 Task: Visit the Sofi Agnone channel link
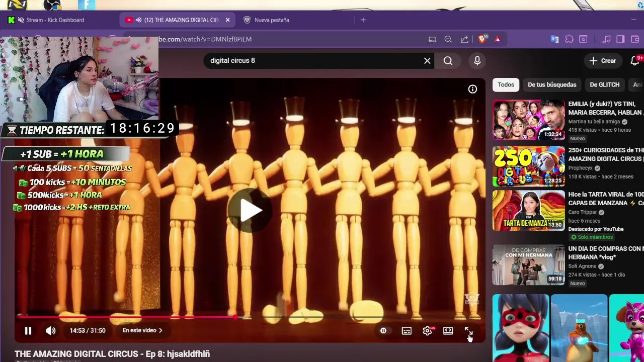(582, 266)
